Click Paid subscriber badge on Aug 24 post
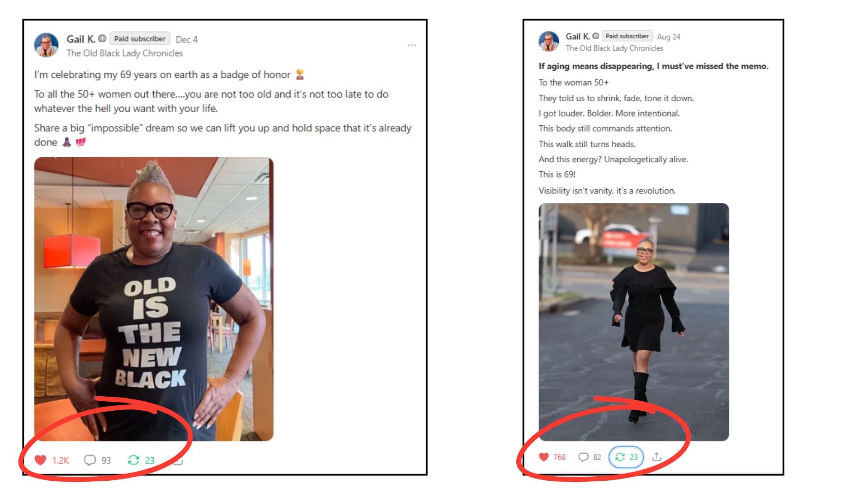868x488 pixels. (x=627, y=36)
